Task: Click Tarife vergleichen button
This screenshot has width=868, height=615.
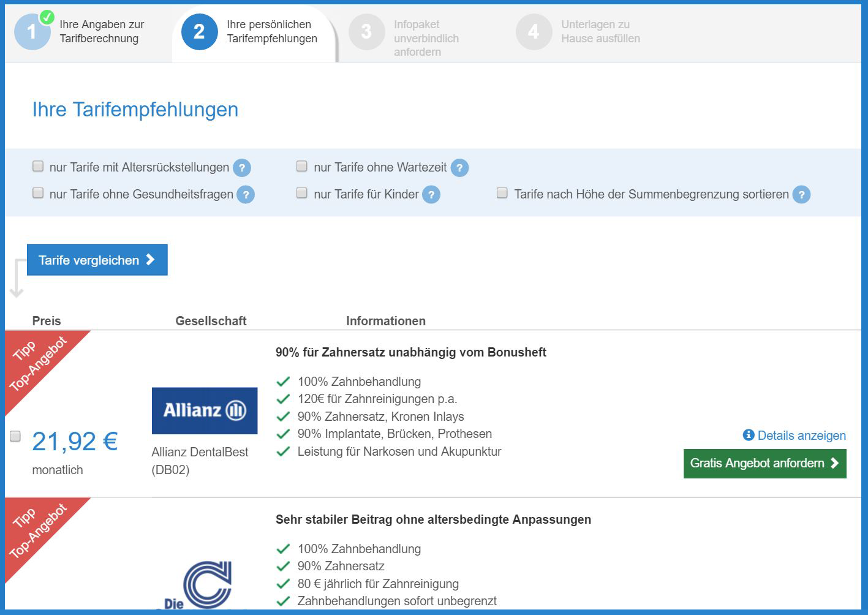Action: (97, 260)
